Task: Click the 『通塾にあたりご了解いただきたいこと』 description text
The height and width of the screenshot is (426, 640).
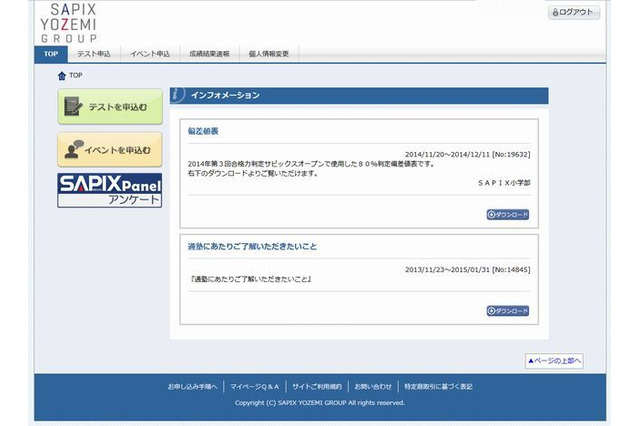Action: (251, 280)
